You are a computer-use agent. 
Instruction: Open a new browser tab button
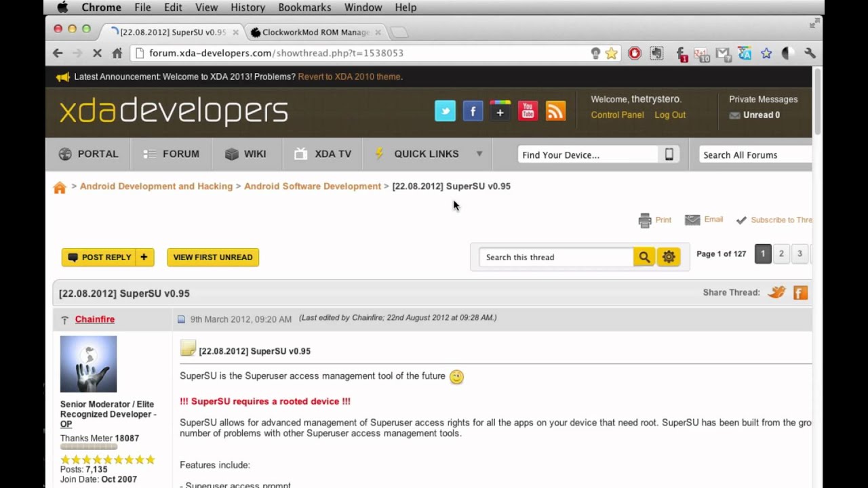(399, 32)
